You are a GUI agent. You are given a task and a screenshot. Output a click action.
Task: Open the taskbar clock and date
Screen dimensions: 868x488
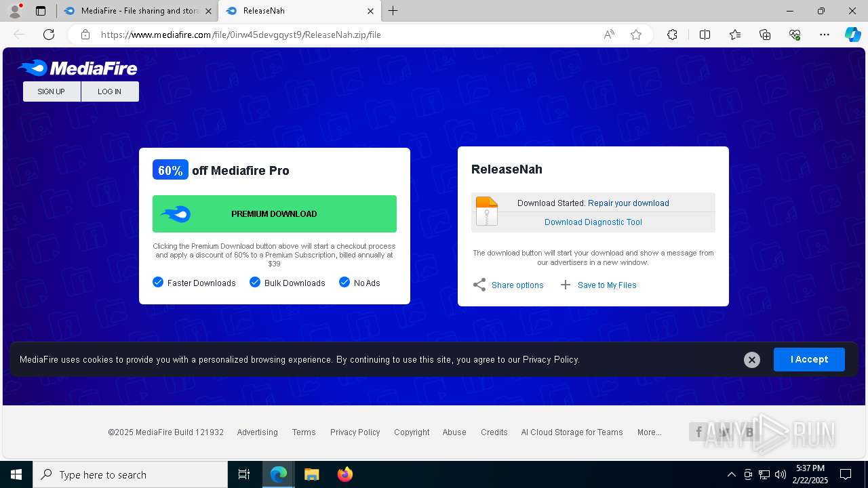point(810,474)
